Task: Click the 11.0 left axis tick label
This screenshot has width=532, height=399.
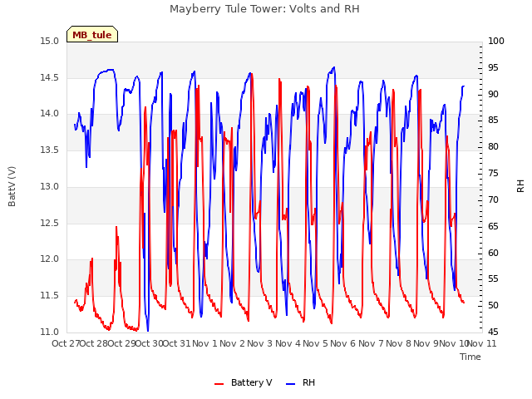Action: coord(50,332)
